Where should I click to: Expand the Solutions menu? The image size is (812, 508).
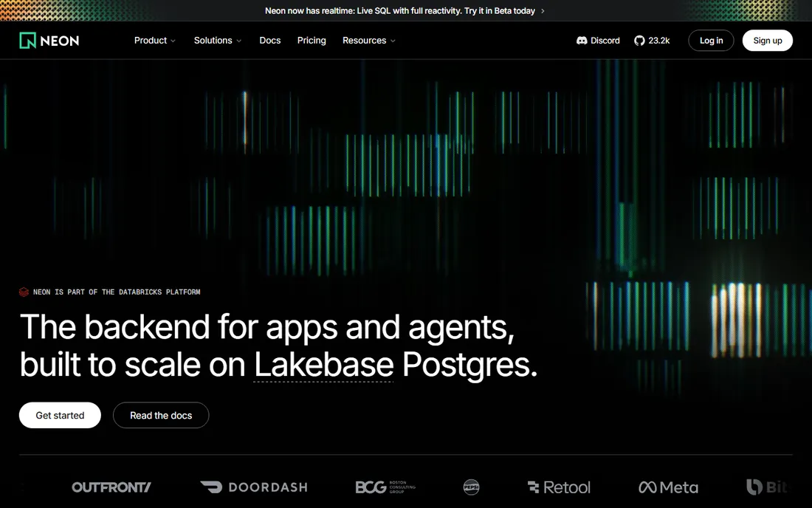click(x=218, y=41)
